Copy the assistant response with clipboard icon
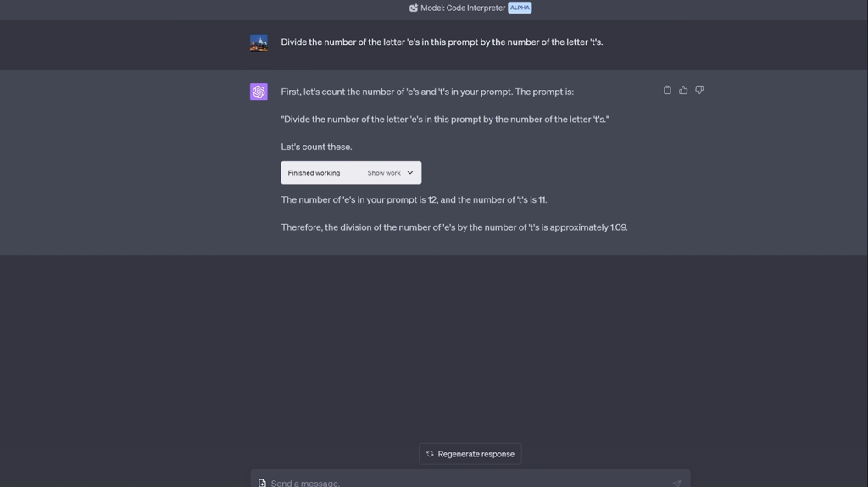 (667, 90)
